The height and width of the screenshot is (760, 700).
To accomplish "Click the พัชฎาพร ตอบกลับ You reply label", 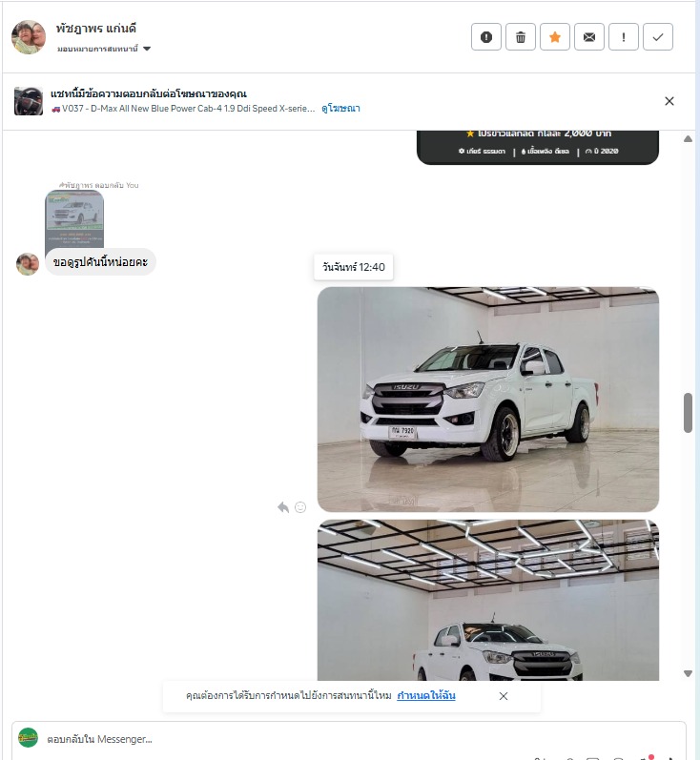I will tap(99, 185).
